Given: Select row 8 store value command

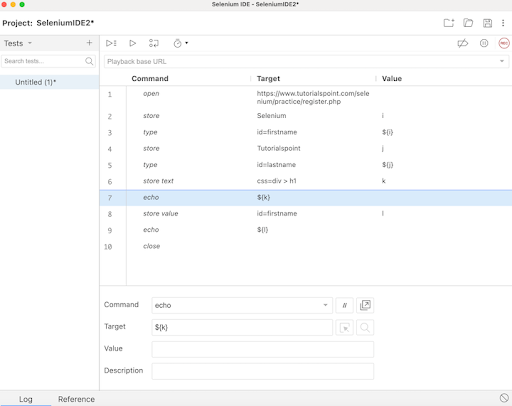Looking at the screenshot, I should pos(306,214).
